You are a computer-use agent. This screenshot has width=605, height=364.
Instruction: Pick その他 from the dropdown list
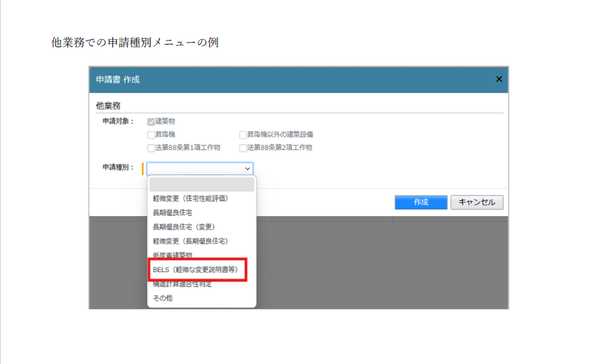point(162,298)
